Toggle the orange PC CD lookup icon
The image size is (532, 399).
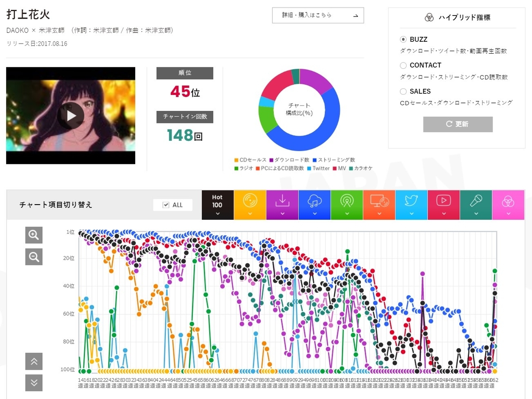coord(379,205)
